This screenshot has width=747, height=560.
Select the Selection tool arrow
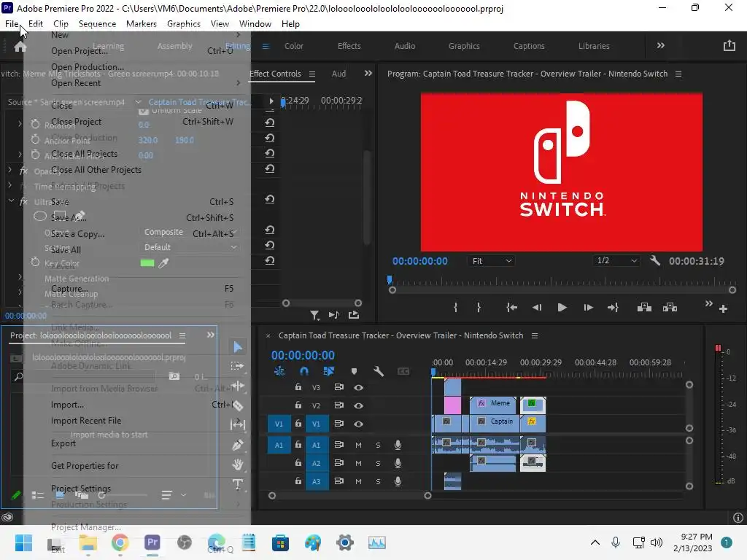238,347
